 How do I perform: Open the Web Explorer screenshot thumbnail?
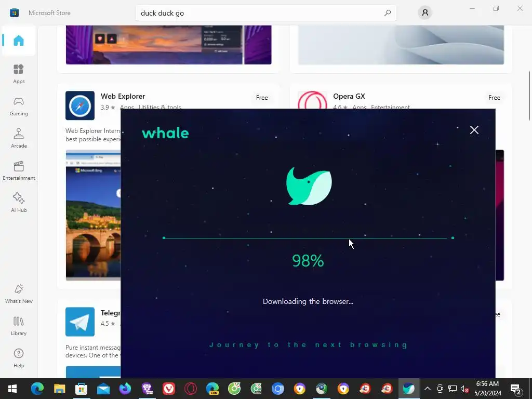pyautogui.click(x=94, y=215)
